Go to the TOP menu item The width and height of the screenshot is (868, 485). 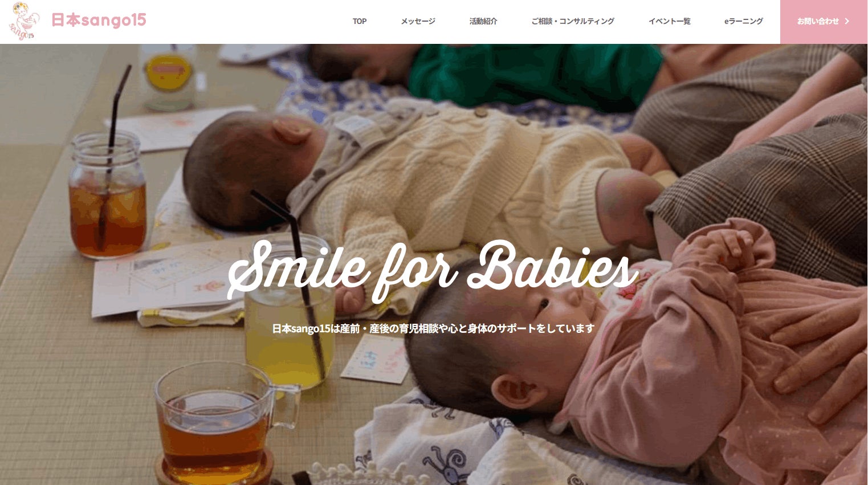360,21
